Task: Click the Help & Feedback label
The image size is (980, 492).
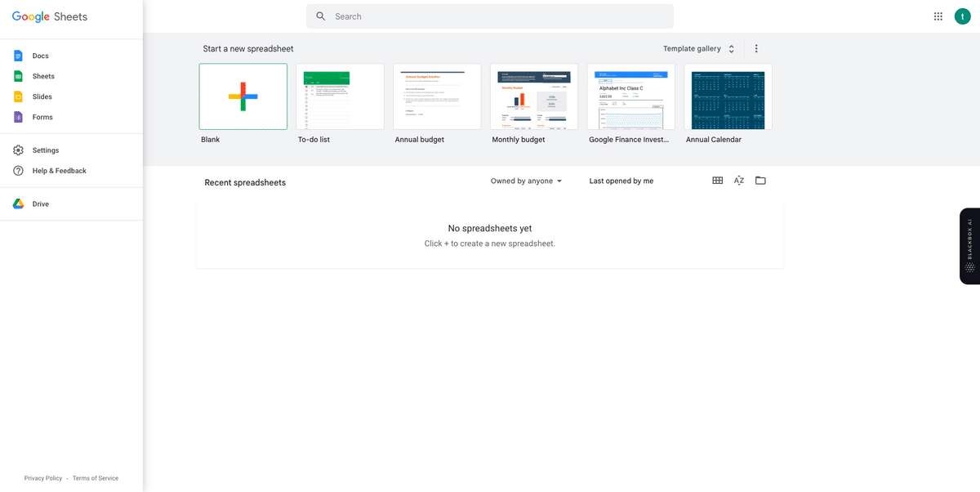Action: (60, 171)
